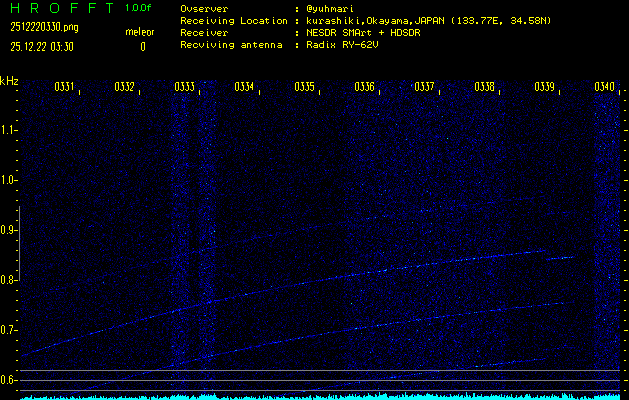Click the 0.7 frequency axis label

(x=9, y=330)
